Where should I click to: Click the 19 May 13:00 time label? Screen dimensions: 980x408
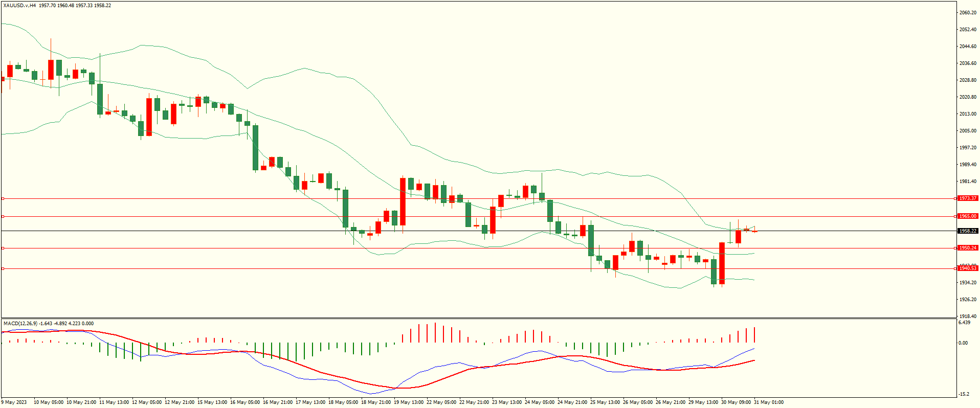pyautogui.click(x=409, y=402)
